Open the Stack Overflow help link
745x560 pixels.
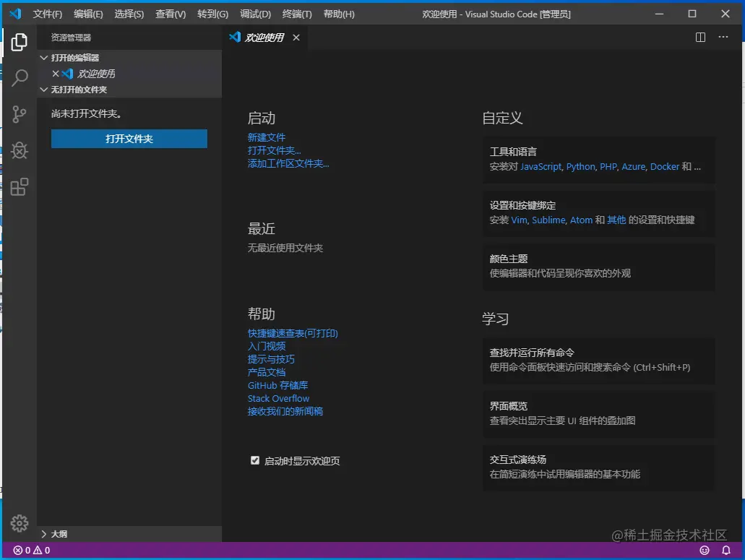click(277, 398)
